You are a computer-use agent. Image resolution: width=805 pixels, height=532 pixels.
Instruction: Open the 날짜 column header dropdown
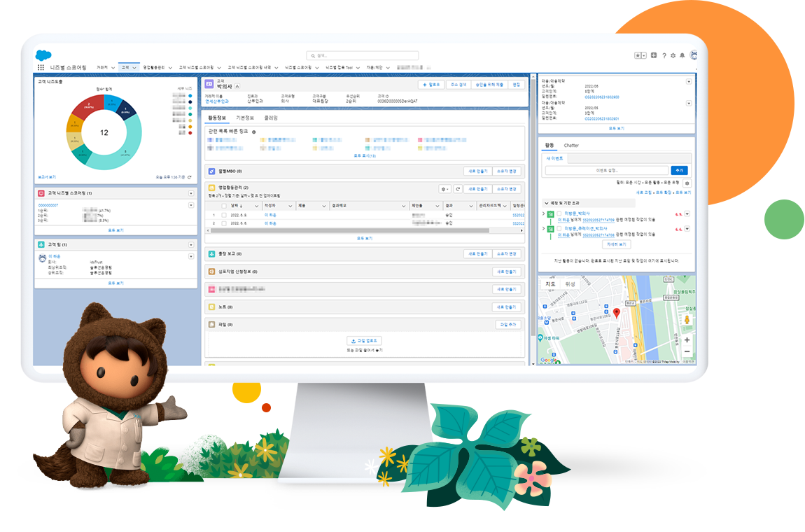point(256,206)
